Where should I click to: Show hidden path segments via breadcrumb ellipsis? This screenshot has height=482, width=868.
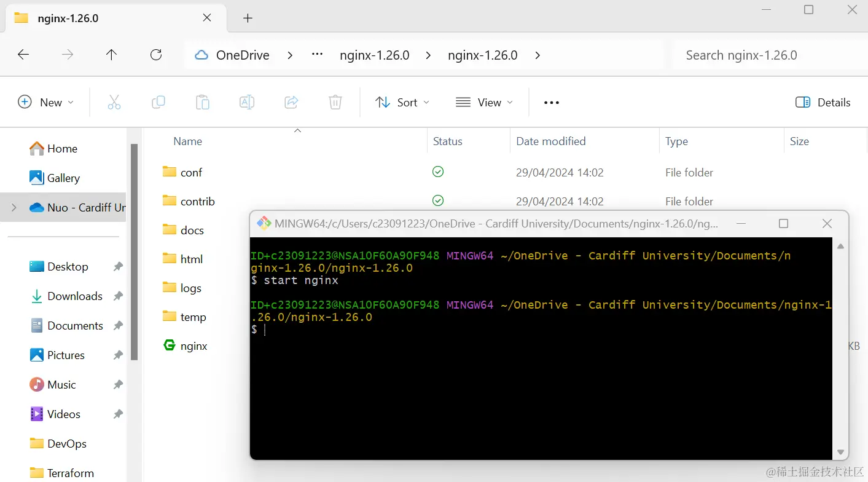tap(317, 55)
